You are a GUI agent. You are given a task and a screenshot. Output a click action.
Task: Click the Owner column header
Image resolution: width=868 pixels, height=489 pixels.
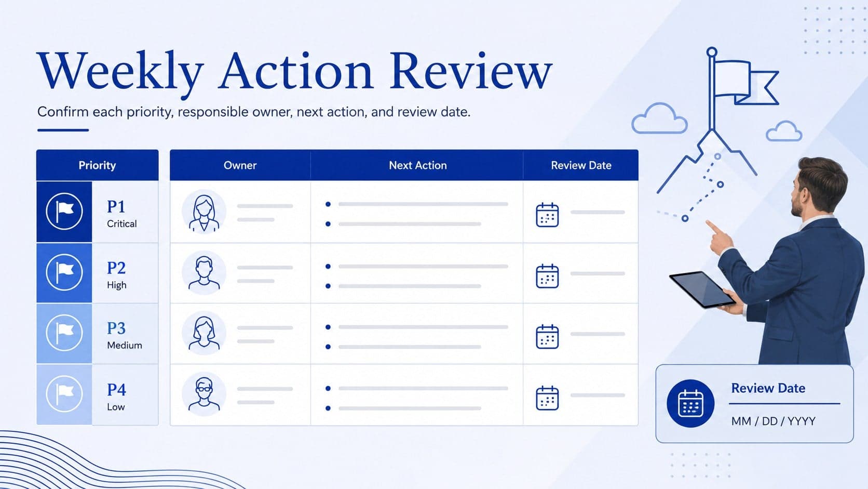(x=240, y=165)
